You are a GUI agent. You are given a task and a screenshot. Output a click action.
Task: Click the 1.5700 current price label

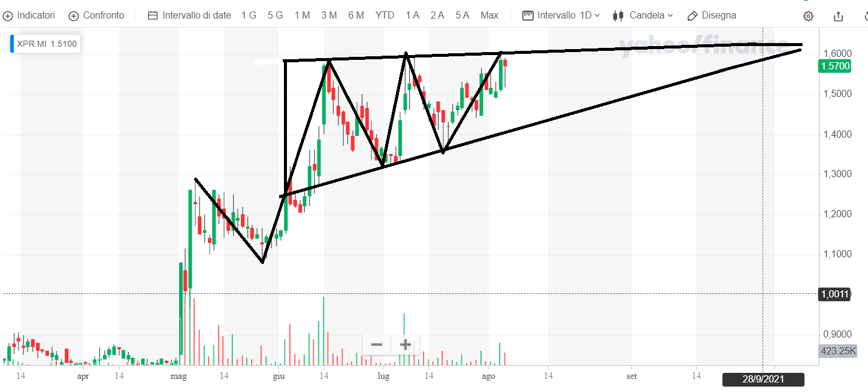click(x=834, y=66)
